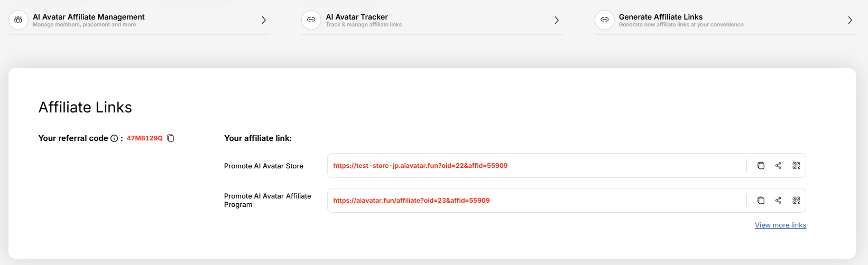Open Generate Affiliate Links section
This screenshot has height=265, width=868.
(x=725, y=20)
